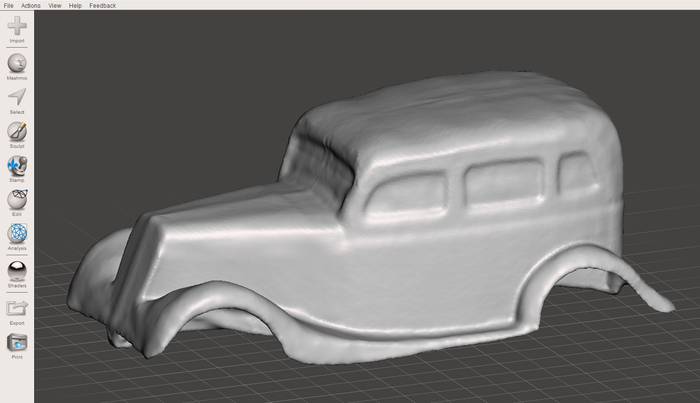Click the Export icon
The width and height of the screenshot is (700, 403).
point(17,308)
